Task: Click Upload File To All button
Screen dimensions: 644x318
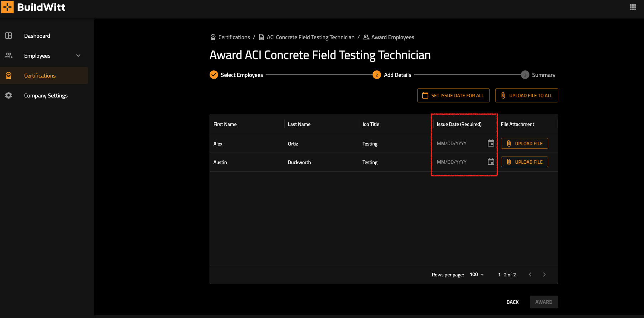Action: 527,95
